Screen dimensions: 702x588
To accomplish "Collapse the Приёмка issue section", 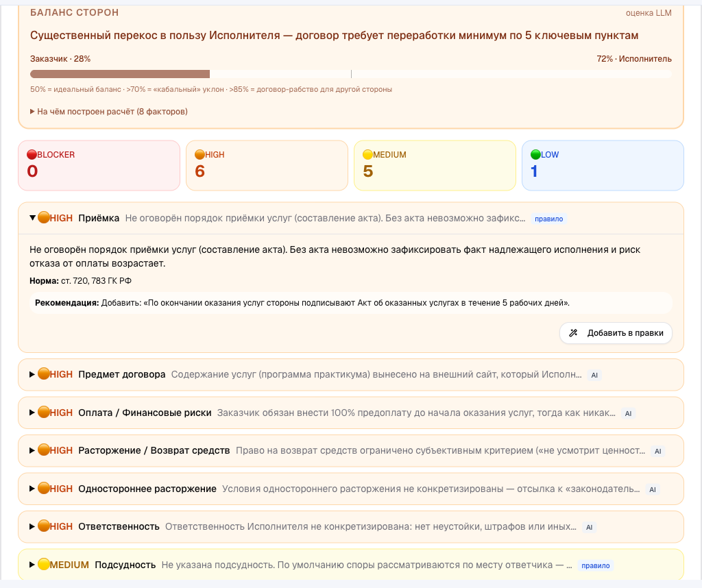I will [x=32, y=218].
